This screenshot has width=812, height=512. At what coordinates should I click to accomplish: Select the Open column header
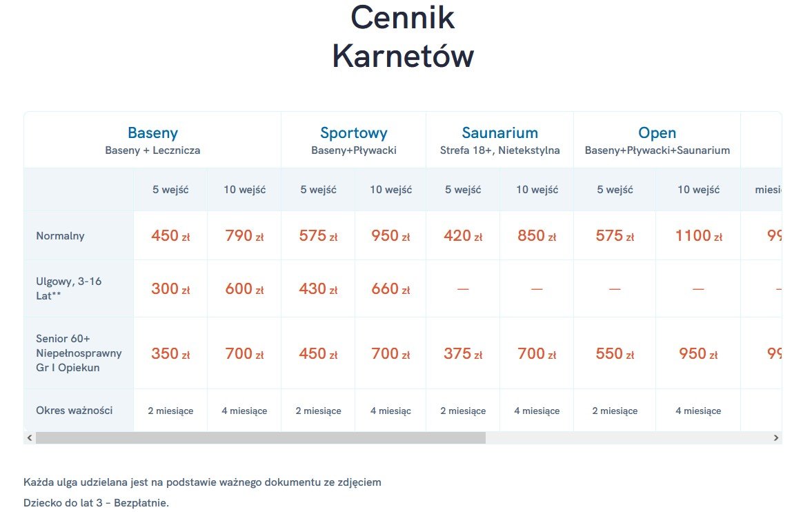tap(657, 133)
